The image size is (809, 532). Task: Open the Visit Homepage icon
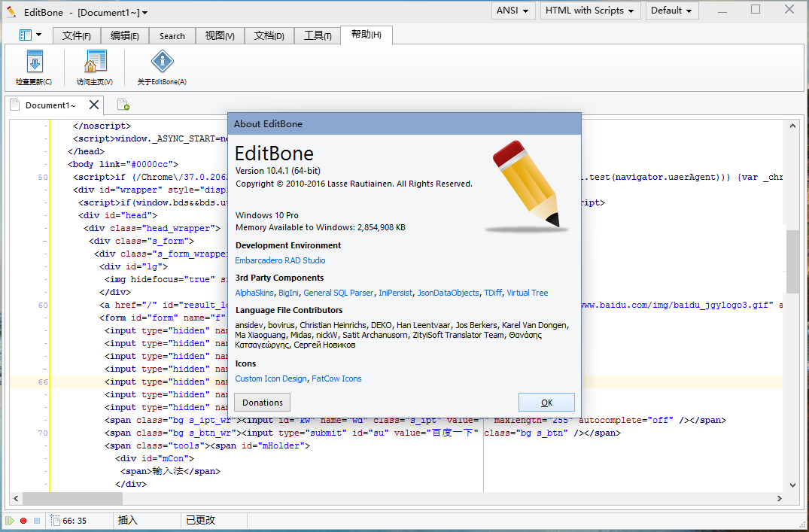95,62
